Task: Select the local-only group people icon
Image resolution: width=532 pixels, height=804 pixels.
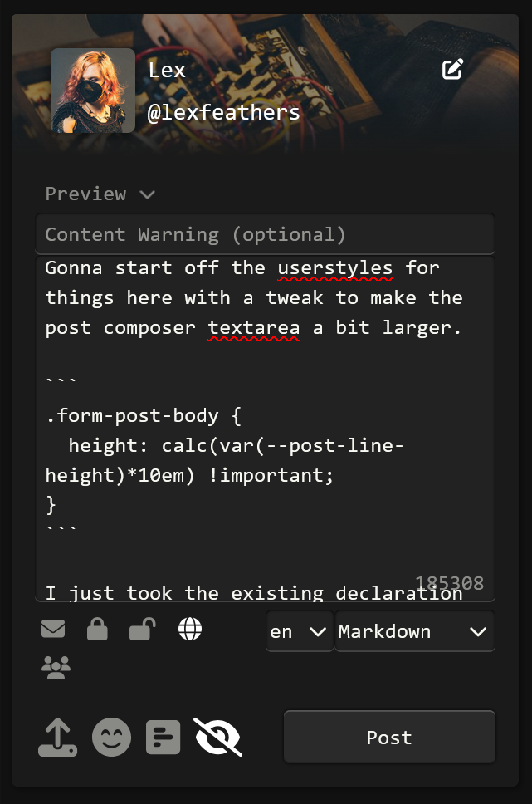Action: 56,668
